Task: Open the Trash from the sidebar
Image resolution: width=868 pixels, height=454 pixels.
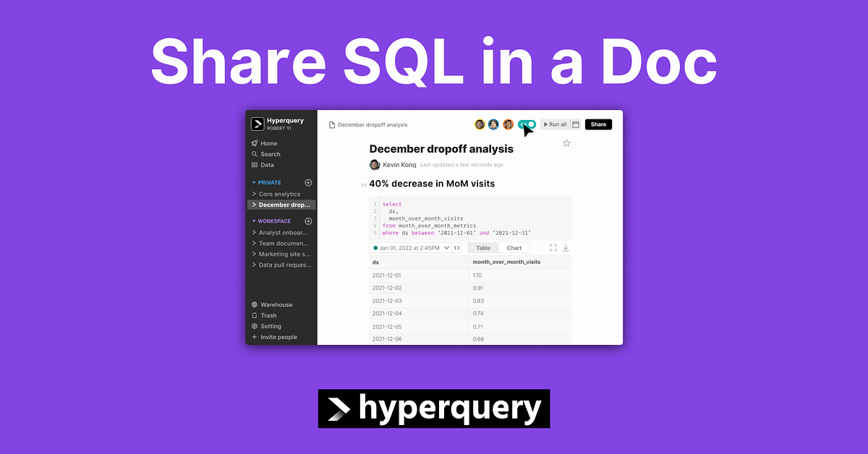Action: tap(268, 315)
